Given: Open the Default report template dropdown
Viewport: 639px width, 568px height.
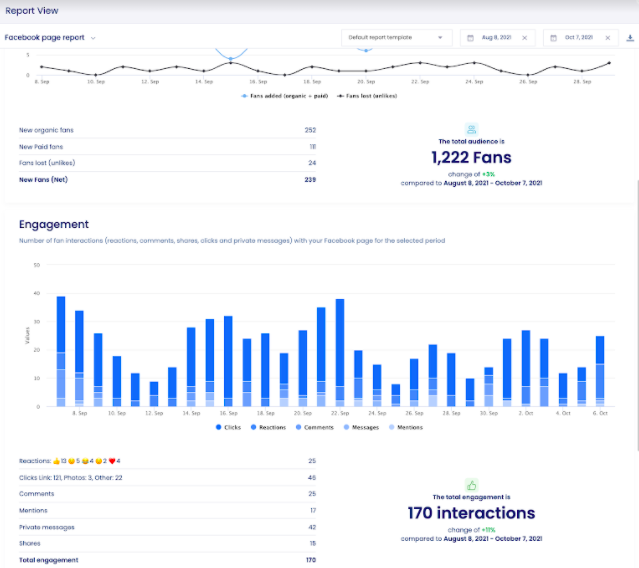Looking at the screenshot, I should click(x=395, y=38).
